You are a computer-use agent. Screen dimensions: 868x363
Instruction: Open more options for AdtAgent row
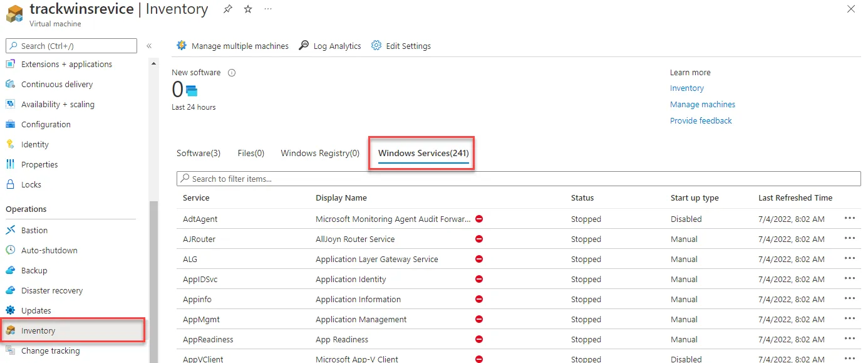pos(850,218)
